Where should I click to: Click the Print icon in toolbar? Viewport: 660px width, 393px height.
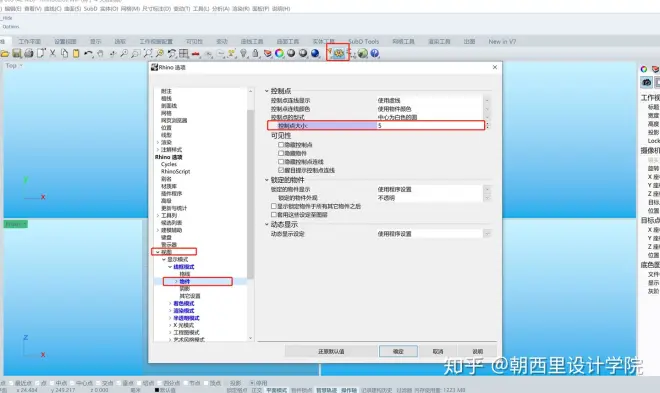(29, 53)
